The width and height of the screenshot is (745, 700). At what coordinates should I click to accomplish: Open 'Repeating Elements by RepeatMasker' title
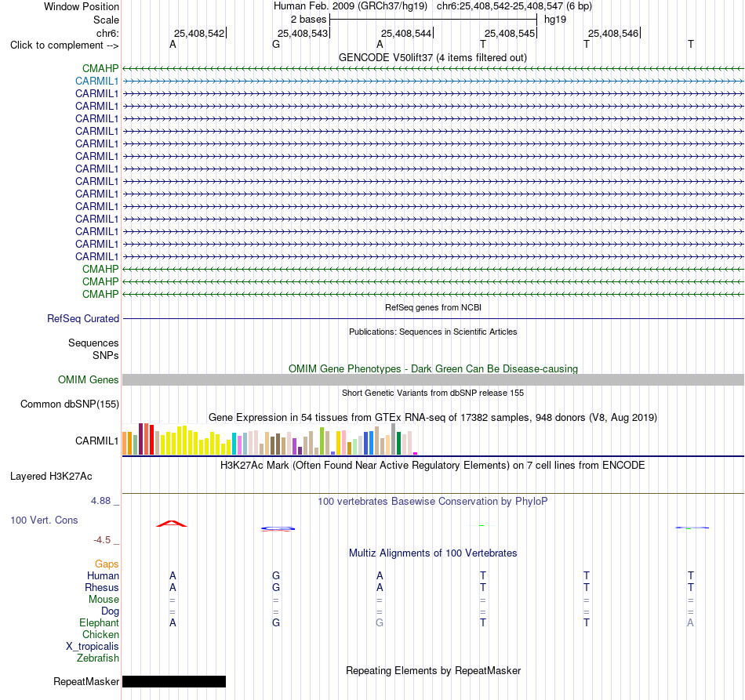[433, 670]
